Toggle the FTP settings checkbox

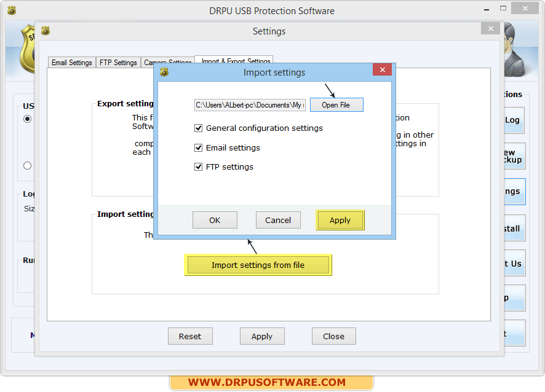pyautogui.click(x=199, y=167)
